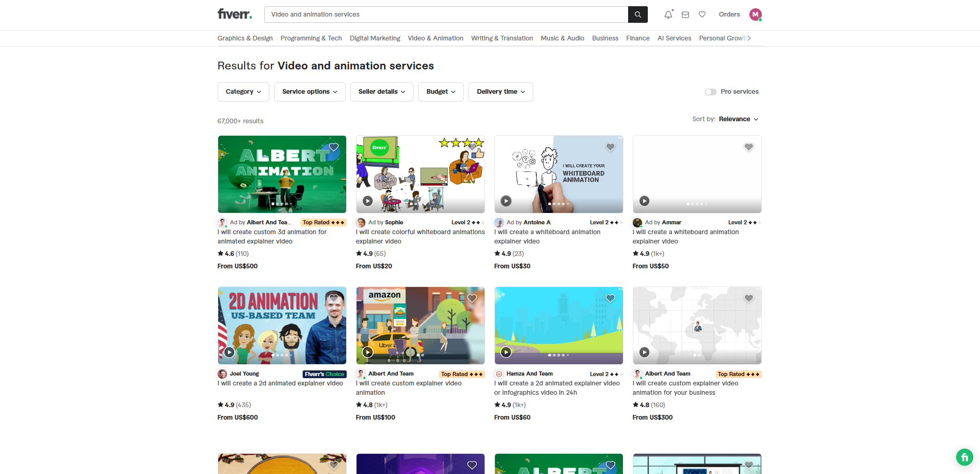Favorite the Antoine A whiteboard gig

(x=610, y=147)
